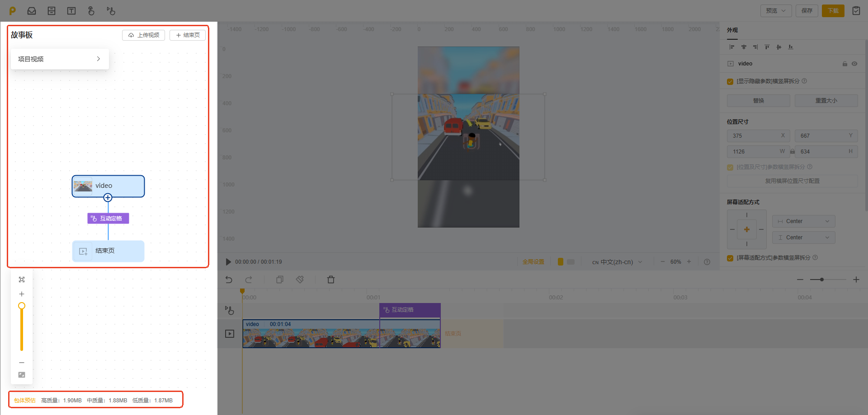Open horizontal Center alignment dropdown
Image resolution: width=868 pixels, height=415 pixels.
(x=803, y=221)
